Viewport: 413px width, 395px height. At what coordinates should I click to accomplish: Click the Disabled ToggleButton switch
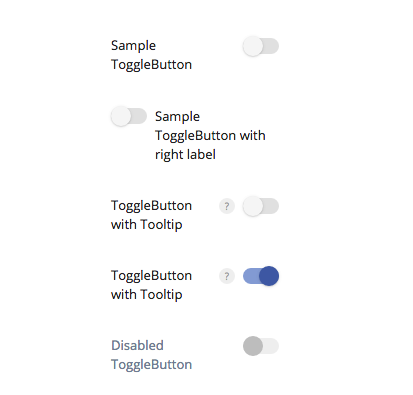coord(261,346)
